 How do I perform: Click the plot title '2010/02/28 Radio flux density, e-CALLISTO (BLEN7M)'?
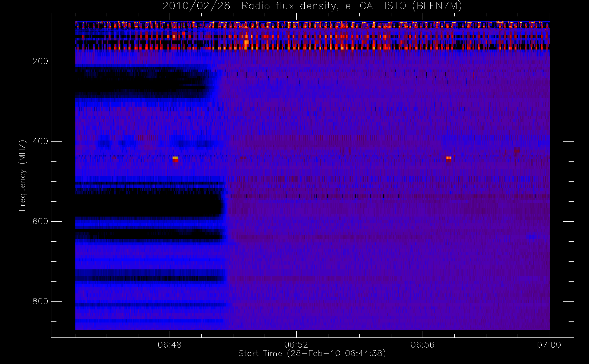click(312, 6)
